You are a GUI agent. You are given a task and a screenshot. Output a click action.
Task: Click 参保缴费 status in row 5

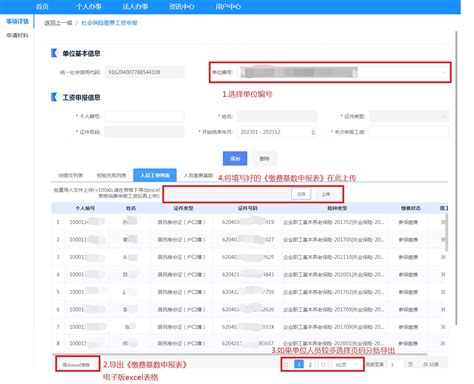tap(408, 292)
